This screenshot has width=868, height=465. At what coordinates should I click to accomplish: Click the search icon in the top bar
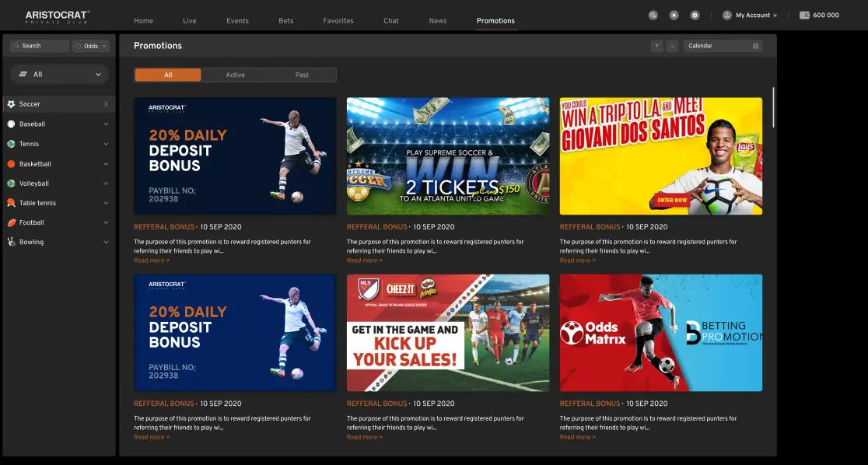point(653,15)
